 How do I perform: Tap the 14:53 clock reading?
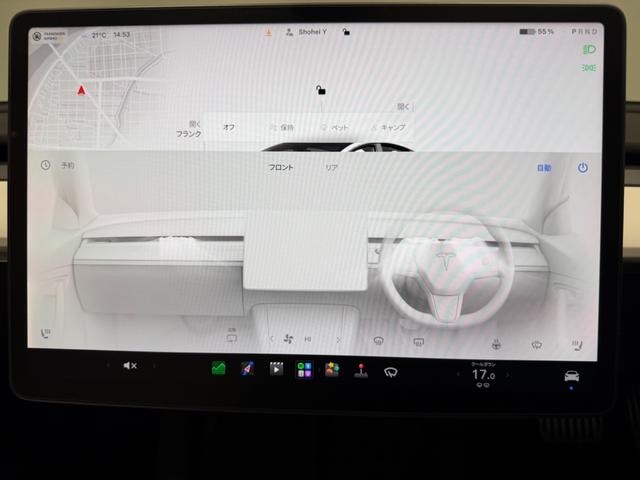(x=121, y=35)
